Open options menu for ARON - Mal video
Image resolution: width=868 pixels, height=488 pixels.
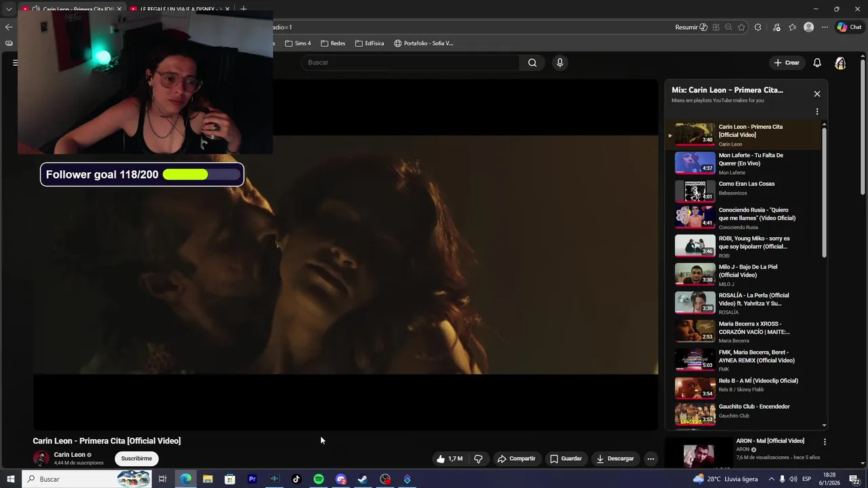click(x=825, y=442)
